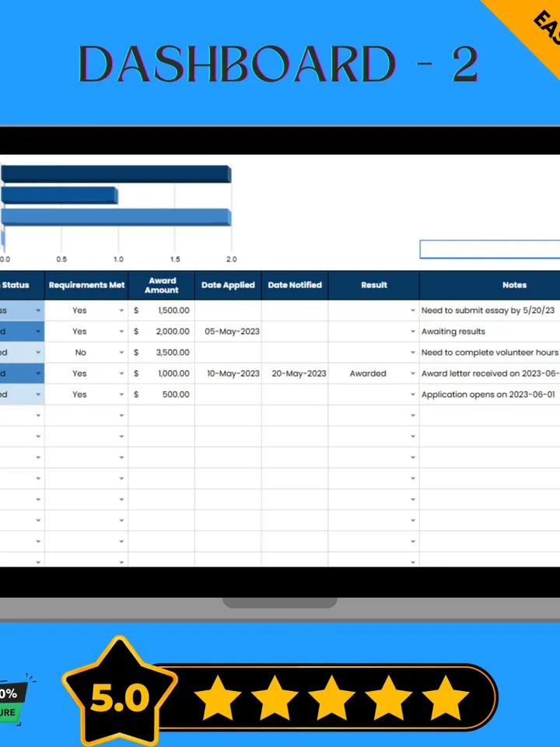The image size is (560, 747).
Task: Open Result dropdown in Awaiting results row
Action: click(x=413, y=331)
